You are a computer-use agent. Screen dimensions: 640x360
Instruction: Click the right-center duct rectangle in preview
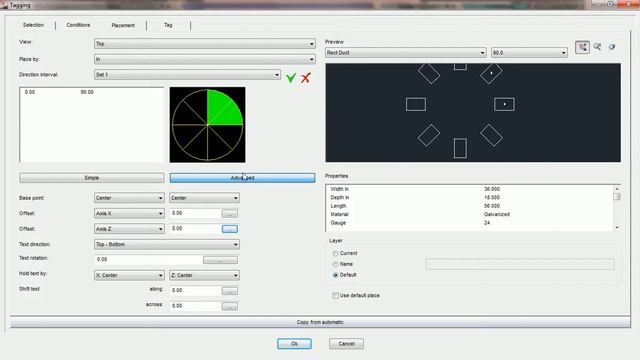tap(504, 104)
